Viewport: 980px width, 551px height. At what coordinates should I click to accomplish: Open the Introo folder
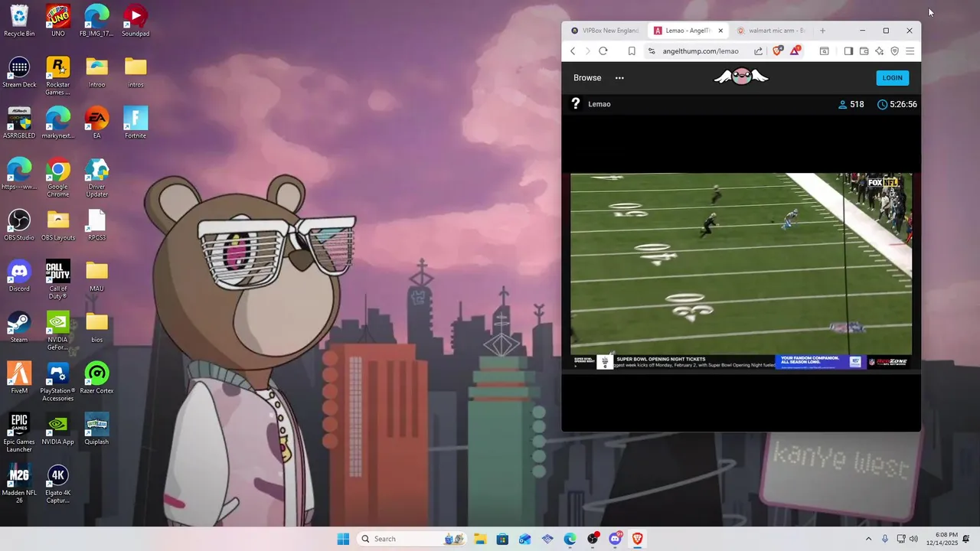(96, 72)
